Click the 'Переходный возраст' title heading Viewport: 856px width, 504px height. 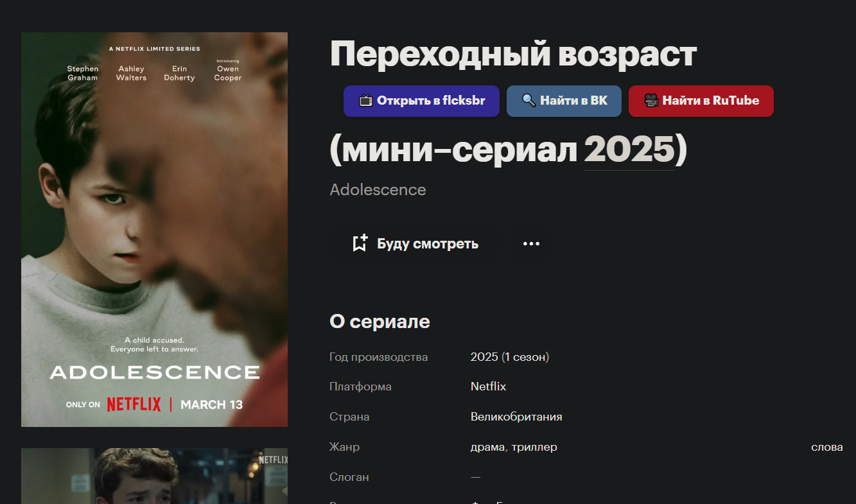(513, 54)
